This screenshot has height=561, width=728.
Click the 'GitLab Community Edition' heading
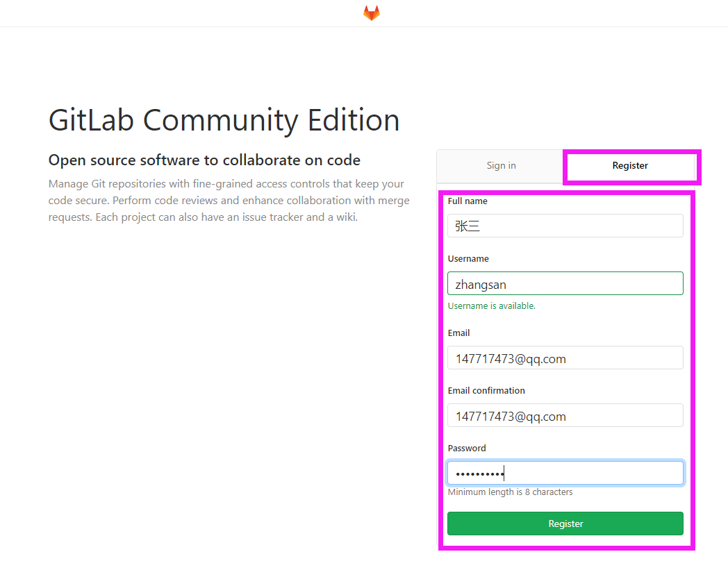pyautogui.click(x=224, y=120)
